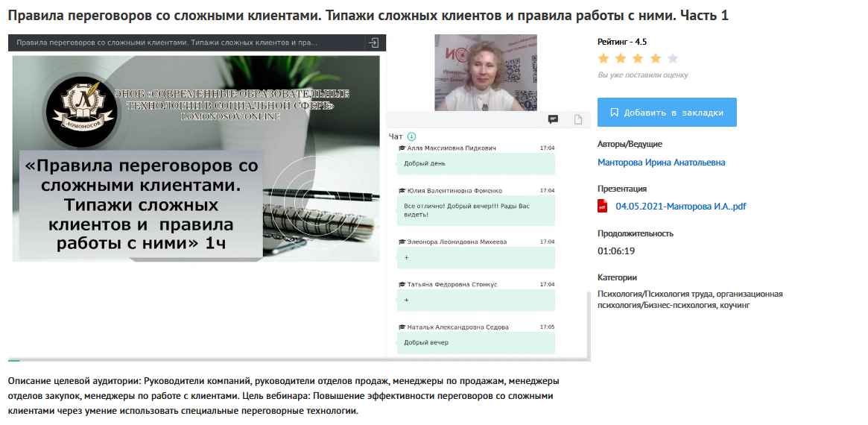Click the green chat download arrow icon
This screenshot has width=868, height=425.
pos(412,136)
